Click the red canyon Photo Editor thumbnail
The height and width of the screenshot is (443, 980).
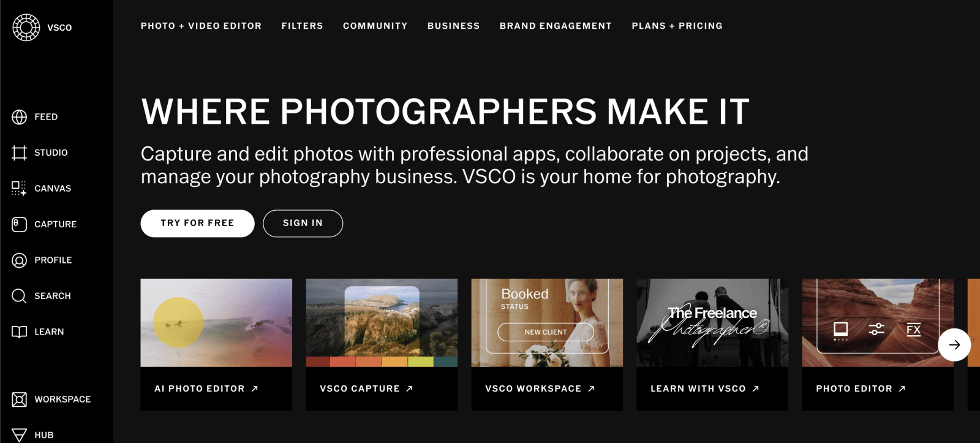tap(878, 323)
